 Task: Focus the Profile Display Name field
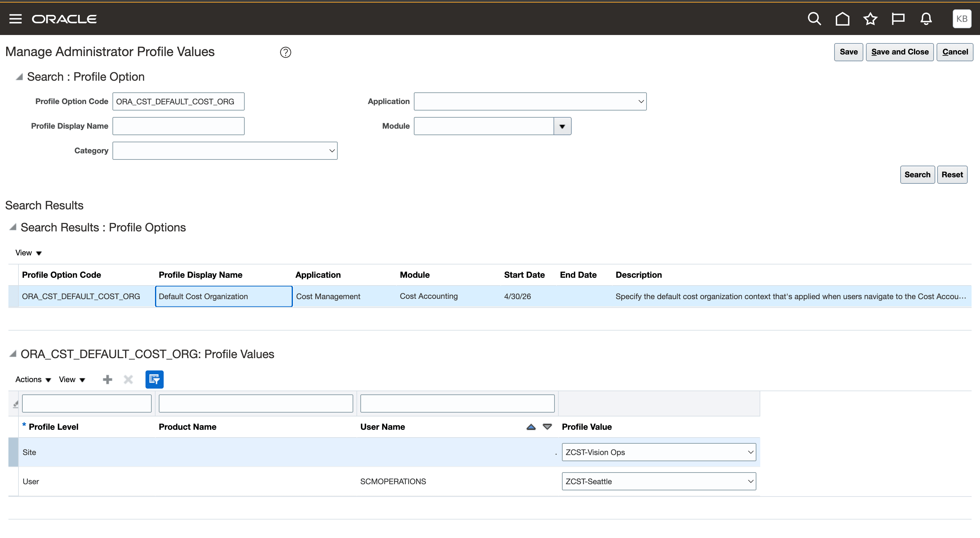pos(179,126)
